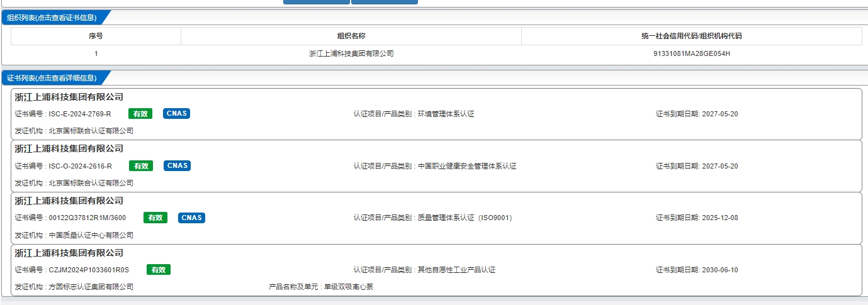
Task: Click issuer 北京国标联合认证有限公司 in ISC-O-2024-2616-R card
Action: (91, 183)
